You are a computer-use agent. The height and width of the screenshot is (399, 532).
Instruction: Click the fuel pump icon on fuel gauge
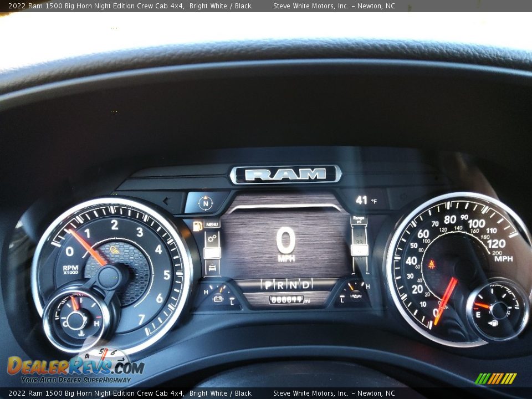[494, 323]
